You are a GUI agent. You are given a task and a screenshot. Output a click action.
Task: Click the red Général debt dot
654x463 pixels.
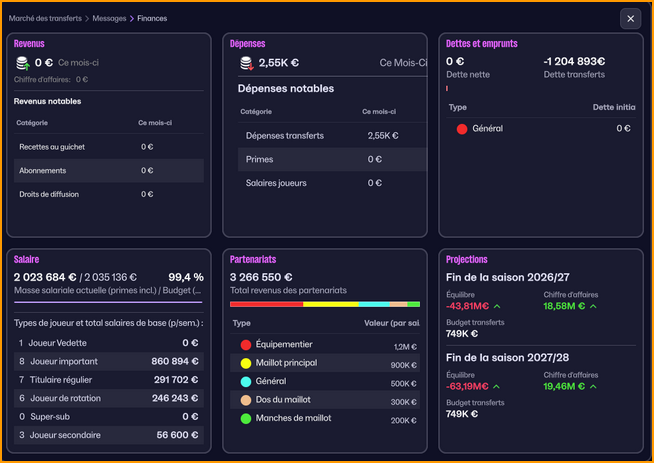(x=462, y=129)
